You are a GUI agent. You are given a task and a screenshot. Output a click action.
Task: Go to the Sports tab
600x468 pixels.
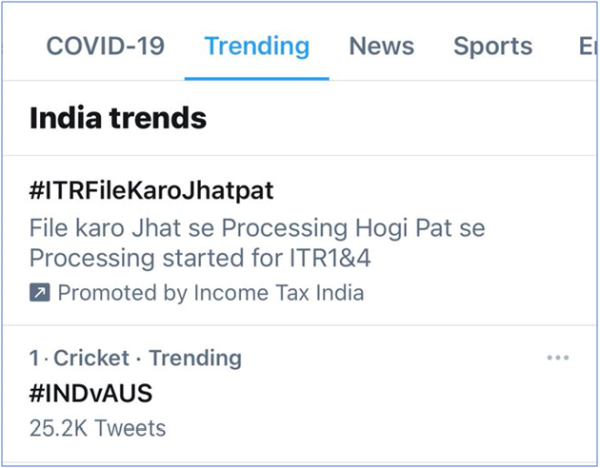tap(492, 46)
